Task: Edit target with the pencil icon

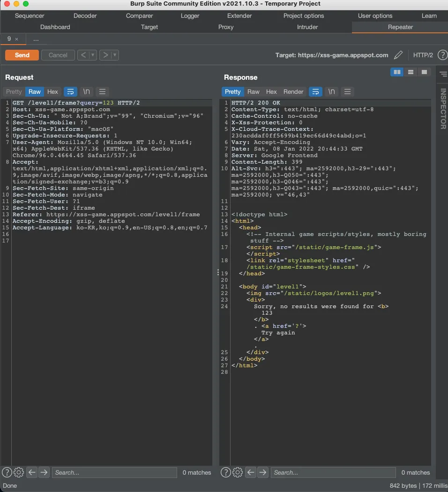Action: coord(398,55)
